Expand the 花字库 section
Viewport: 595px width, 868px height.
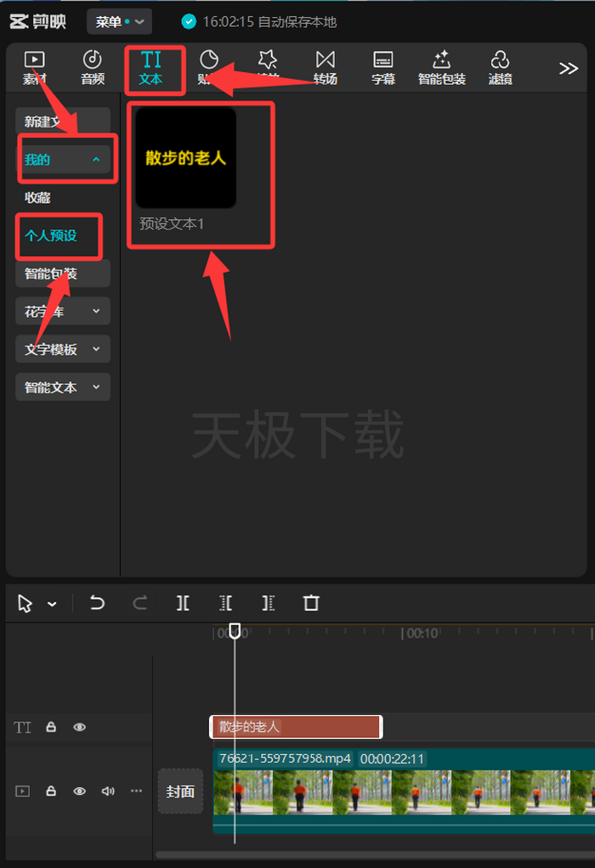63,311
